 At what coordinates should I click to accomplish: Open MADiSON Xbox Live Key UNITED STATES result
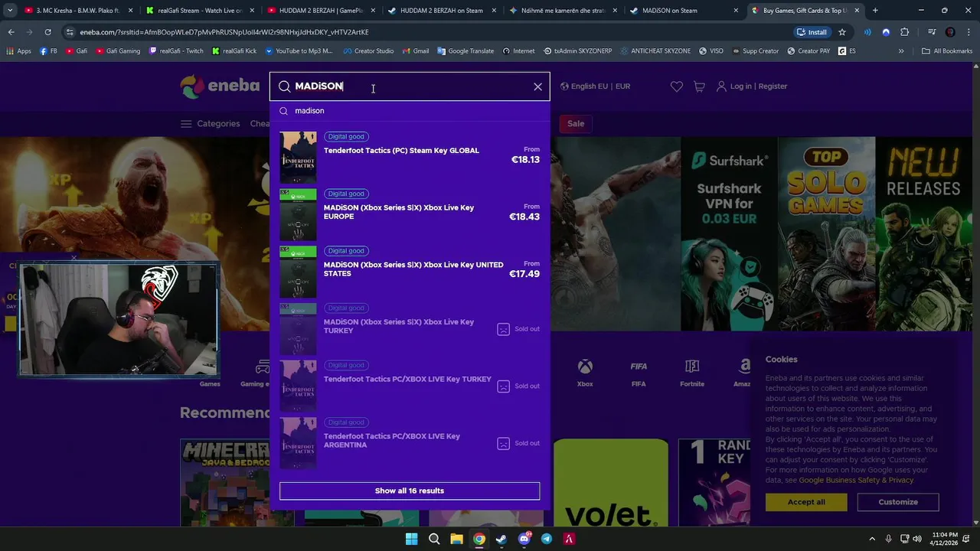[x=410, y=271]
